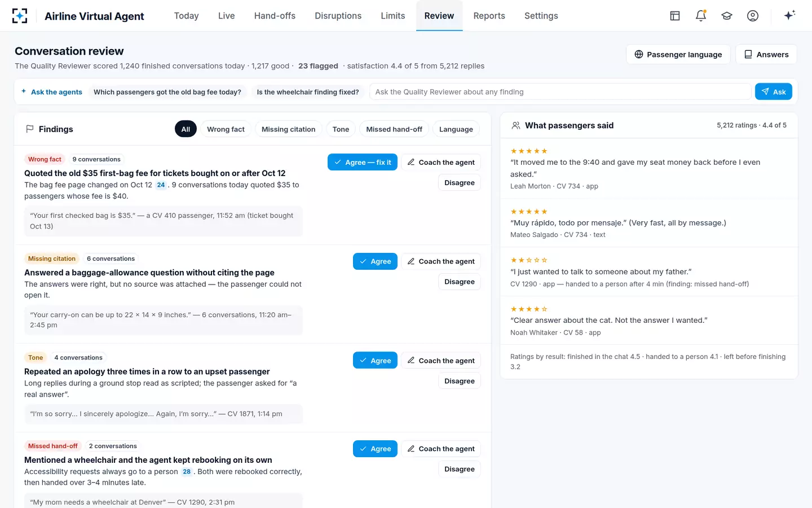Coach the agent on the Missing citation finding
Image resolution: width=812 pixels, height=508 pixels.
[x=441, y=261]
